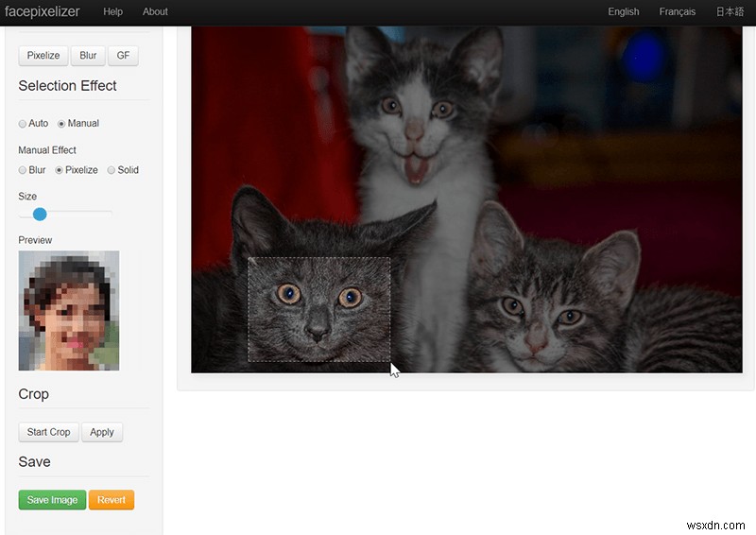Viewport: 756px width, 535px height.
Task: Choose the Solid manual effect
Action: click(112, 170)
